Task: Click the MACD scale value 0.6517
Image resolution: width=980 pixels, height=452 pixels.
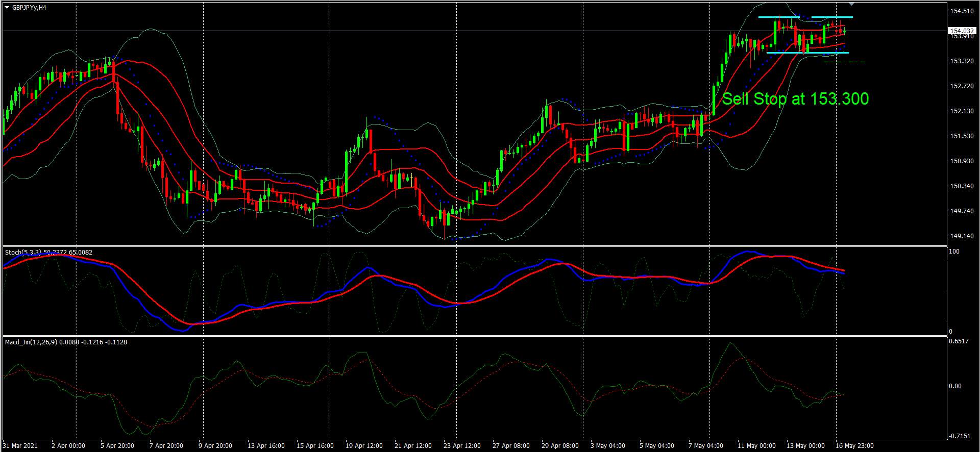Action: click(959, 341)
